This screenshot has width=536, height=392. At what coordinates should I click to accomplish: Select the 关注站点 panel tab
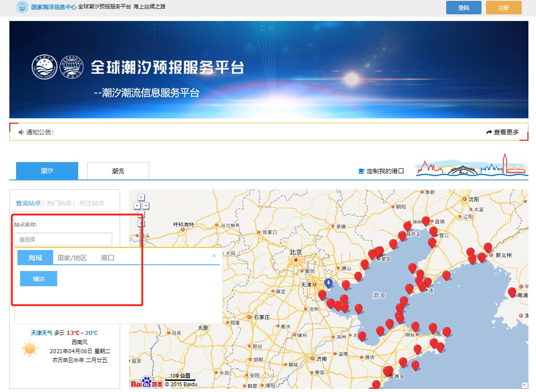tap(92, 203)
